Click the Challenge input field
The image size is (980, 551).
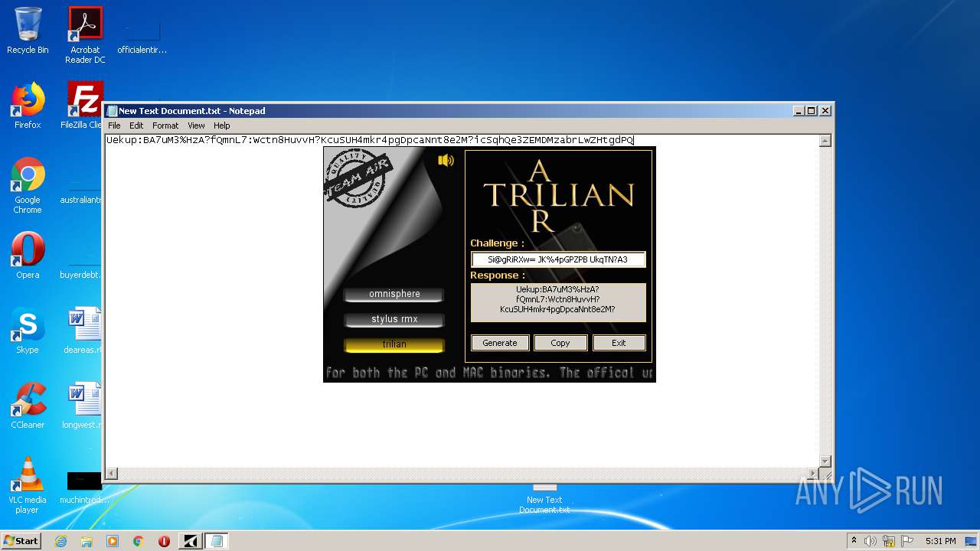pyautogui.click(x=558, y=259)
